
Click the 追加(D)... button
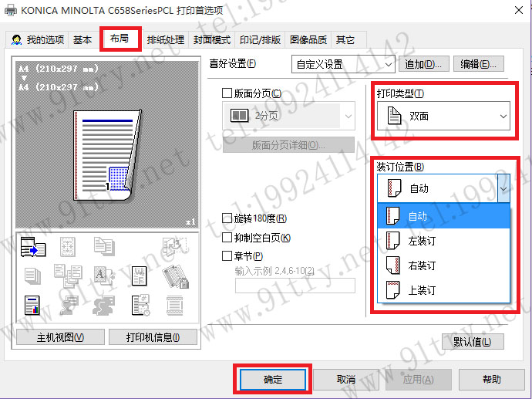tap(424, 64)
